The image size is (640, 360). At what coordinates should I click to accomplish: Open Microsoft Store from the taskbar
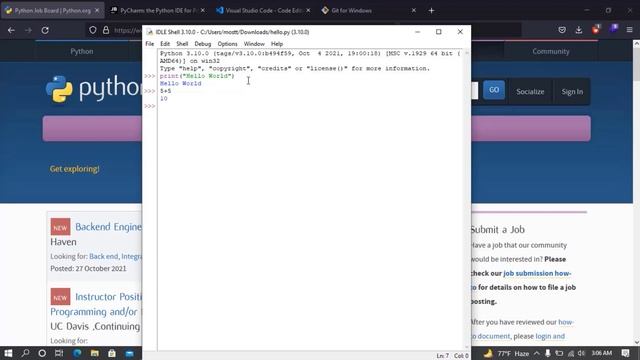(x=112, y=353)
